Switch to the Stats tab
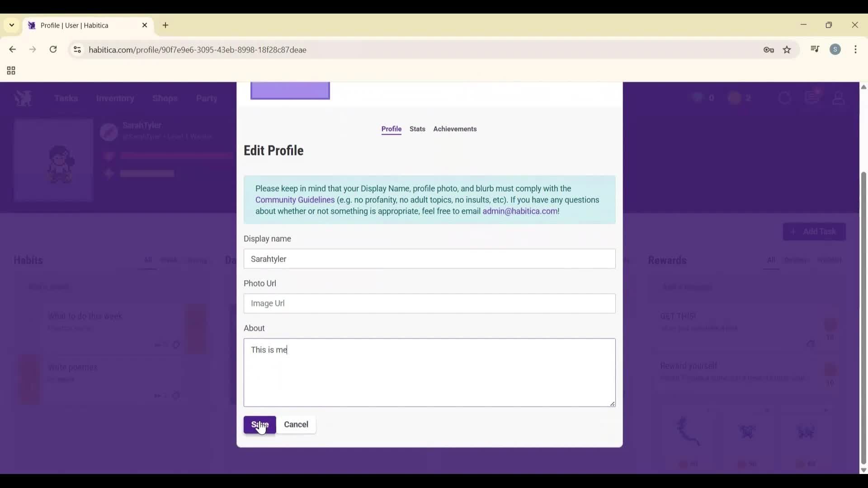 [417, 129]
